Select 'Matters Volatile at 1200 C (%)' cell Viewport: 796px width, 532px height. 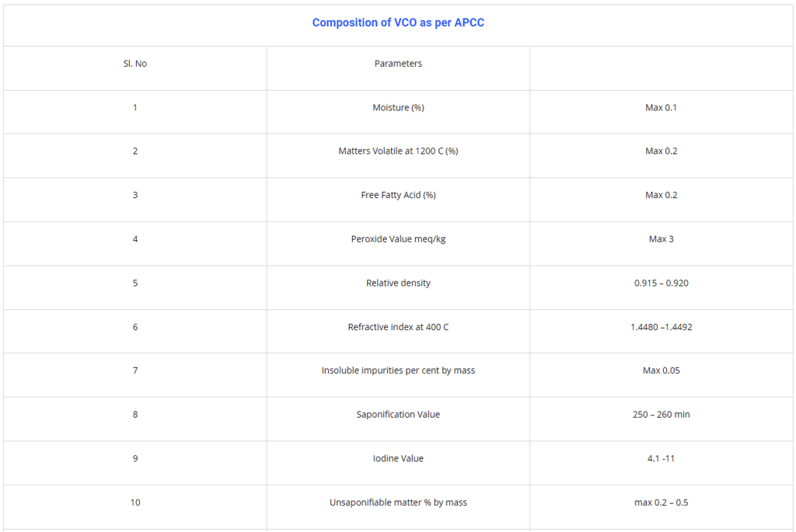(x=398, y=151)
